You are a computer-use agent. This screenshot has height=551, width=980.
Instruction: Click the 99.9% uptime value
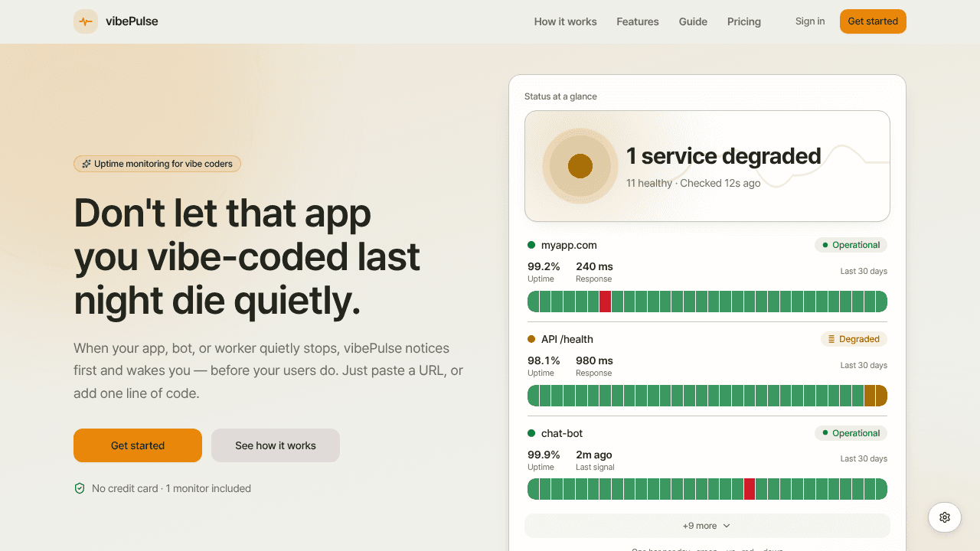click(544, 455)
